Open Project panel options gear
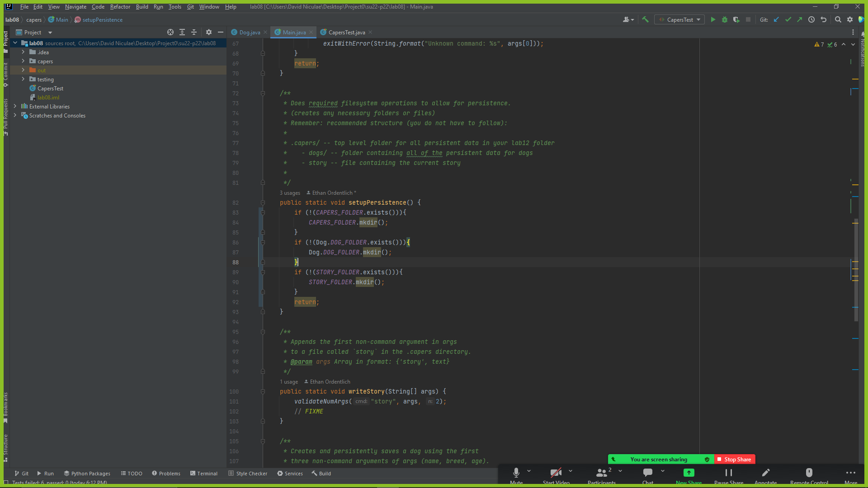Screen dimensions: 868x488 pyautogui.click(x=208, y=32)
